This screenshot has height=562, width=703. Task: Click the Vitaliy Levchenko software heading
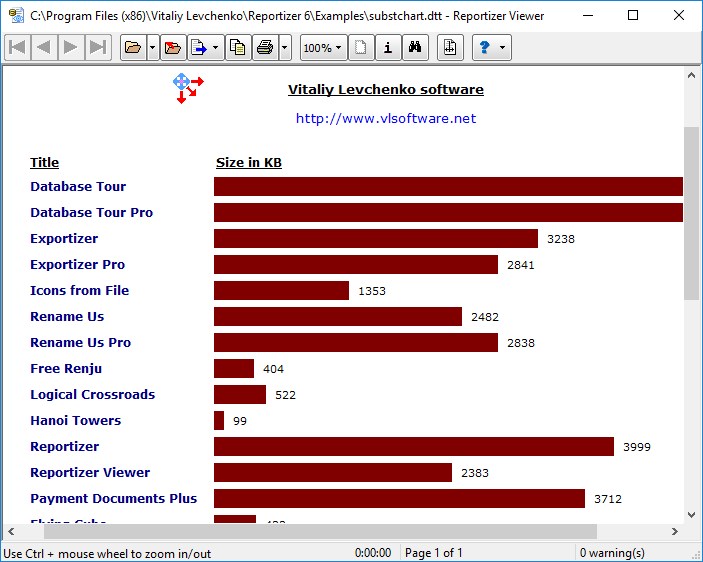coord(386,90)
